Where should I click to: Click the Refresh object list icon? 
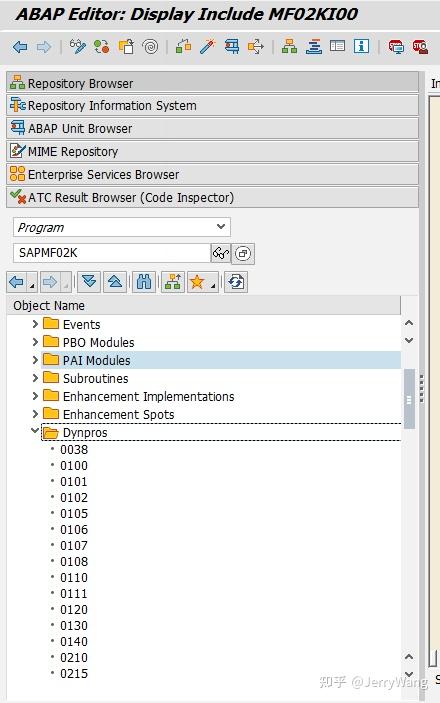click(236, 282)
